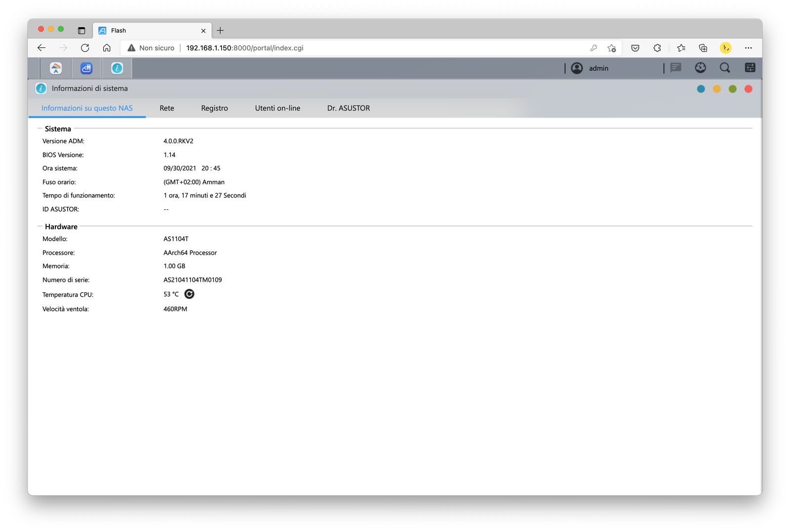Select model value AS1104T

(x=176, y=239)
